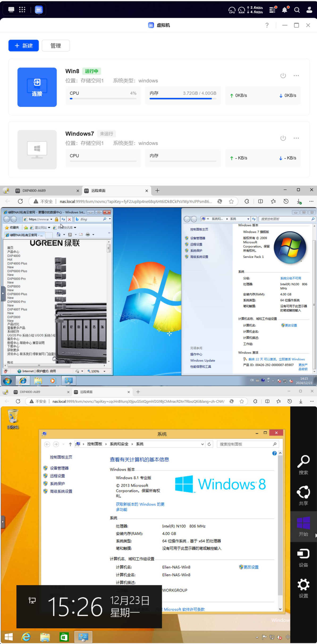Open 收藏夹 favorites in IE
Image resolution: width=317 pixels, height=644 pixels.
[x=12, y=227]
